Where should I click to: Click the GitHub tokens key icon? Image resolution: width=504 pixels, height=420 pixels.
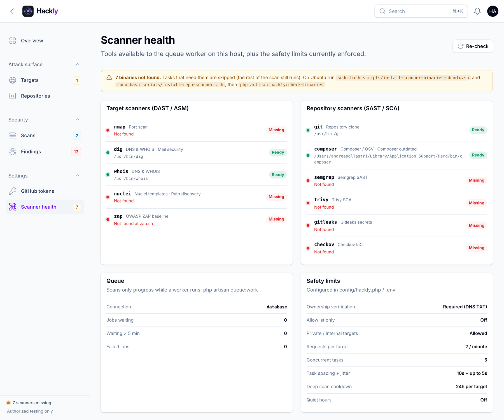[x=13, y=191]
